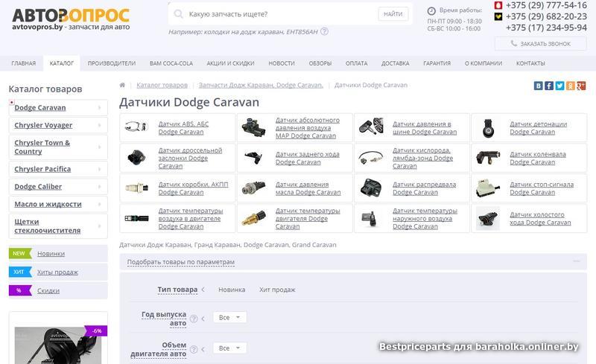Open the Тип товара filter label
This screenshot has width=596, height=364.
point(177,290)
